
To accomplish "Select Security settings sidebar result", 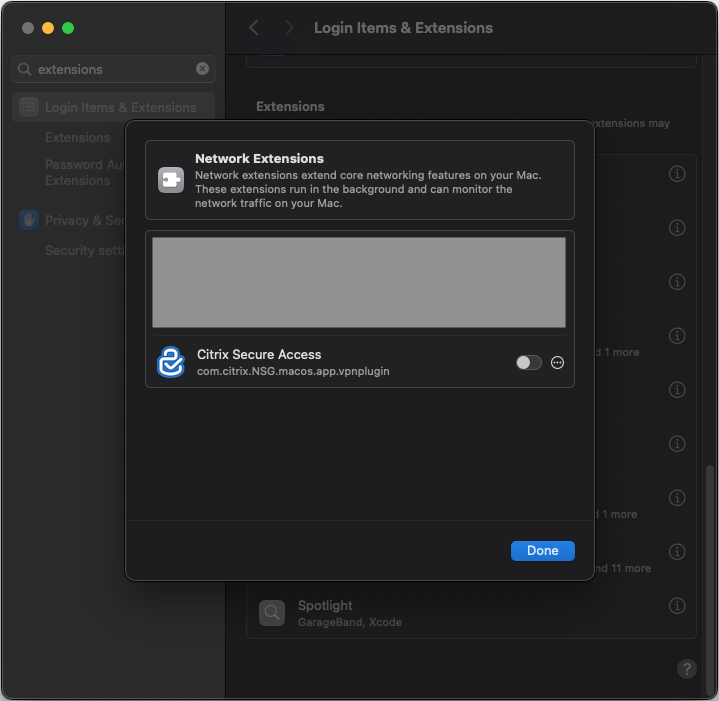I will (x=84, y=250).
